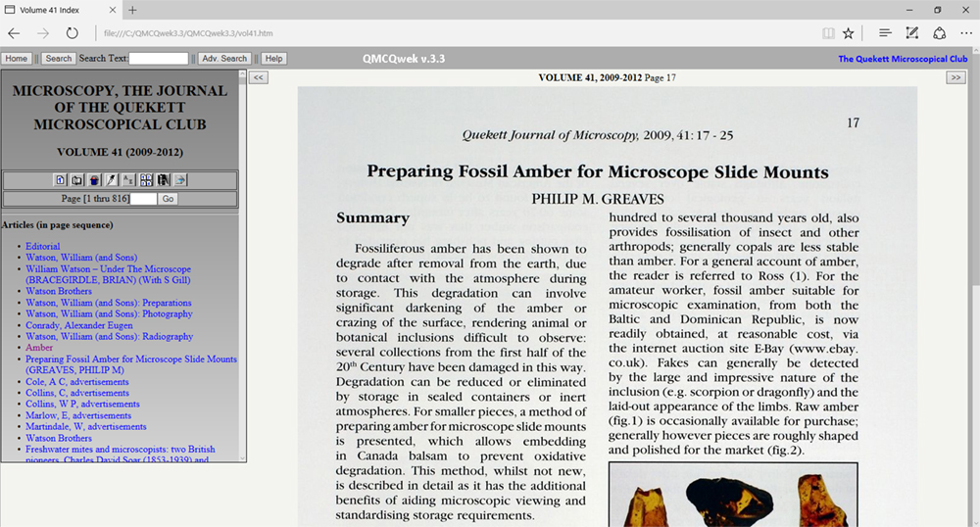
Task: Click the pen nib icon in sidebar
Action: coord(112,180)
